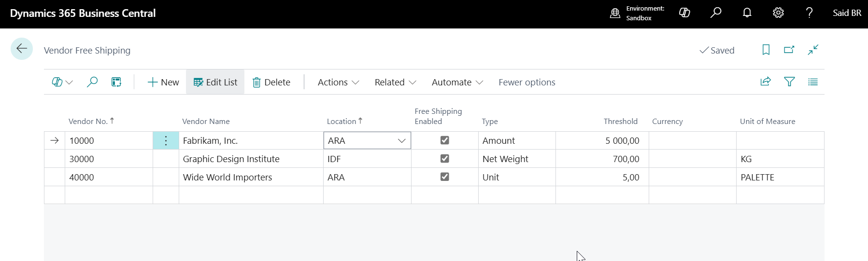The height and width of the screenshot is (261, 868).
Task: Expand Location dropdown for ARA first row
Action: click(401, 141)
